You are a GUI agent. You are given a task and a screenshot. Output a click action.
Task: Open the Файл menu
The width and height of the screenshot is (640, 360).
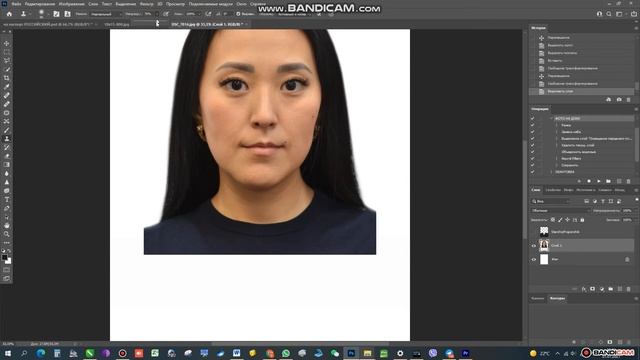[x=16, y=4]
